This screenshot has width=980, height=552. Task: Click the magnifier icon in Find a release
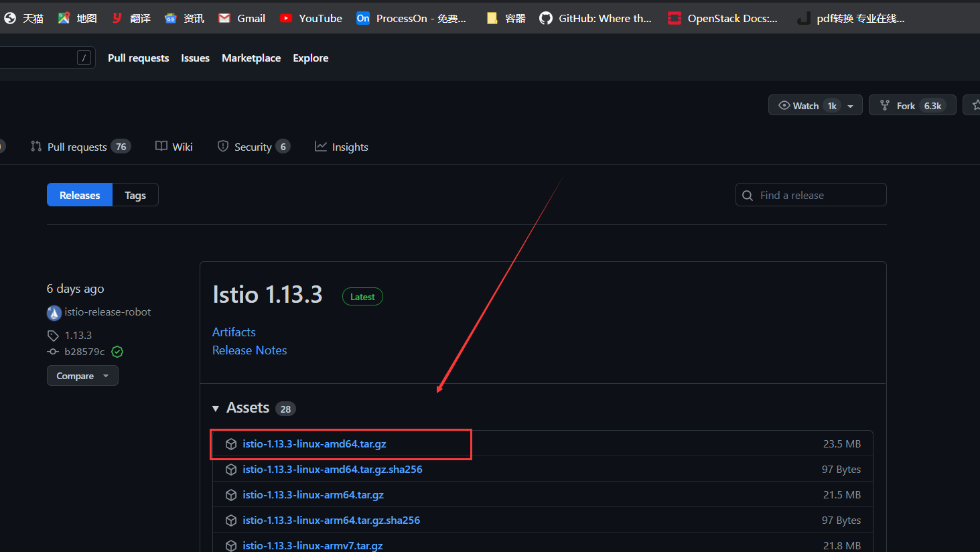pyautogui.click(x=748, y=196)
